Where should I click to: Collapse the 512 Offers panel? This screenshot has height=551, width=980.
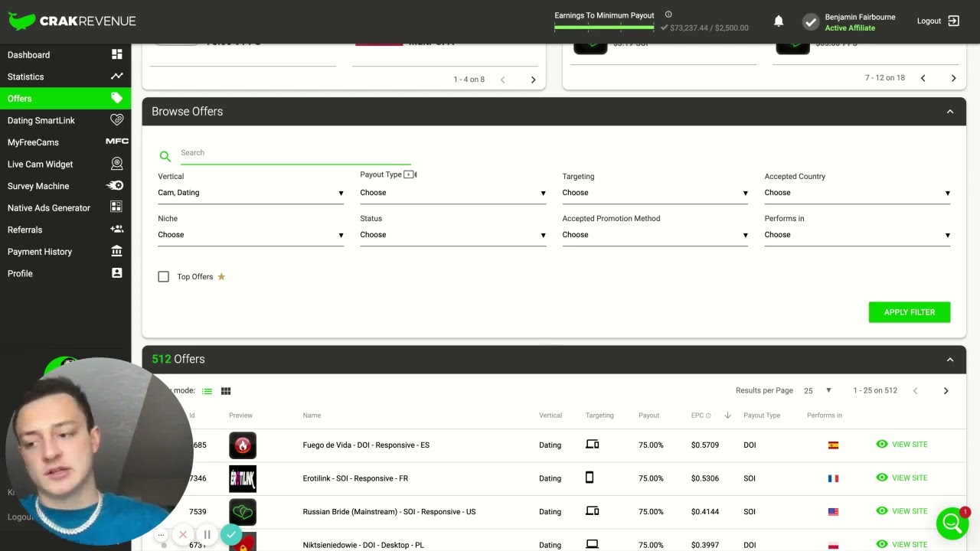[x=950, y=360]
